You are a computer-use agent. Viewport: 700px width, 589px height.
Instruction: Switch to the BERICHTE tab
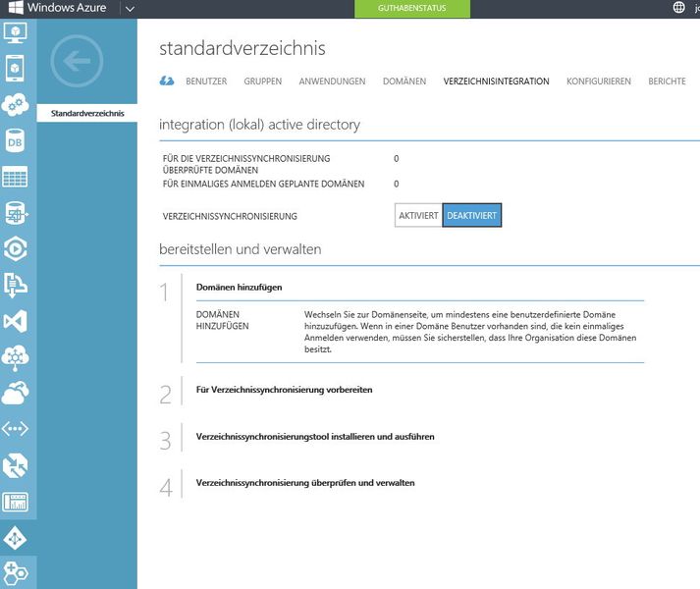pyautogui.click(x=667, y=81)
